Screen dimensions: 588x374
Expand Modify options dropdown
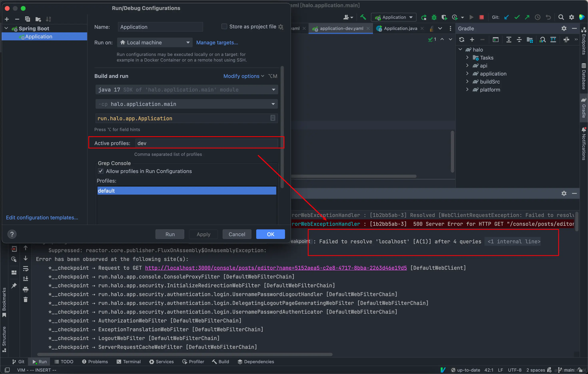244,76
